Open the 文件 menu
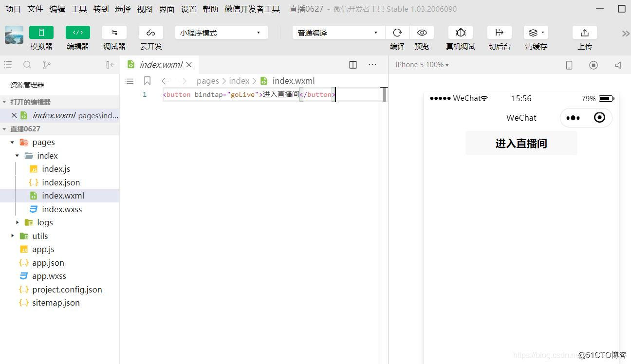 pyautogui.click(x=35, y=9)
